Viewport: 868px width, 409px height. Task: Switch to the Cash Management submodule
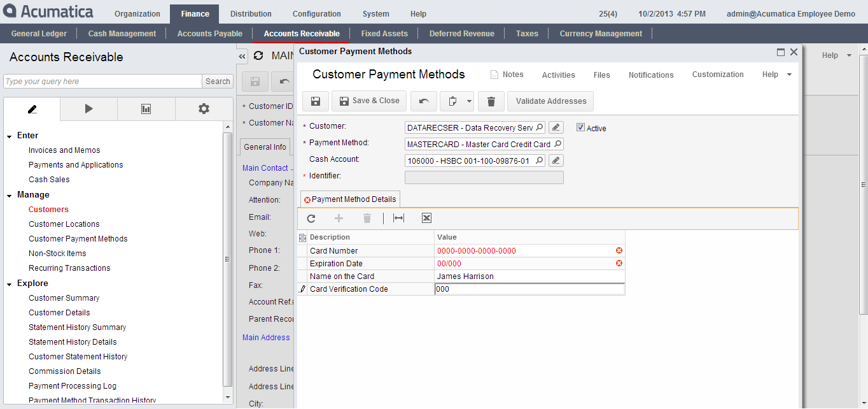tap(122, 34)
